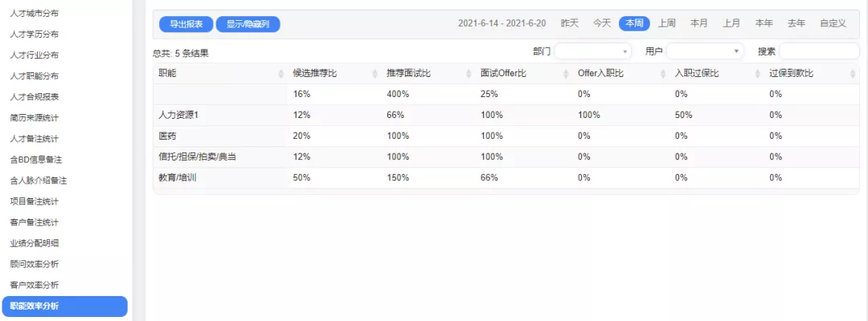Click the 显示/隐藏列 button
868x321 pixels.
(x=248, y=24)
